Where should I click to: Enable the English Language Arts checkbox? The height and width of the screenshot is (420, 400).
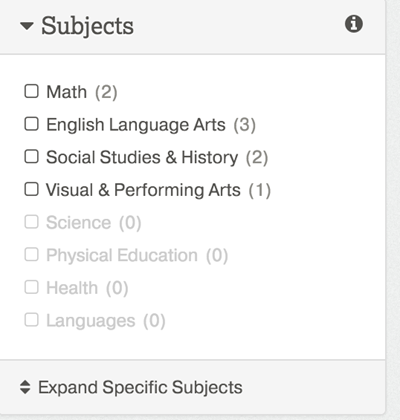point(32,124)
